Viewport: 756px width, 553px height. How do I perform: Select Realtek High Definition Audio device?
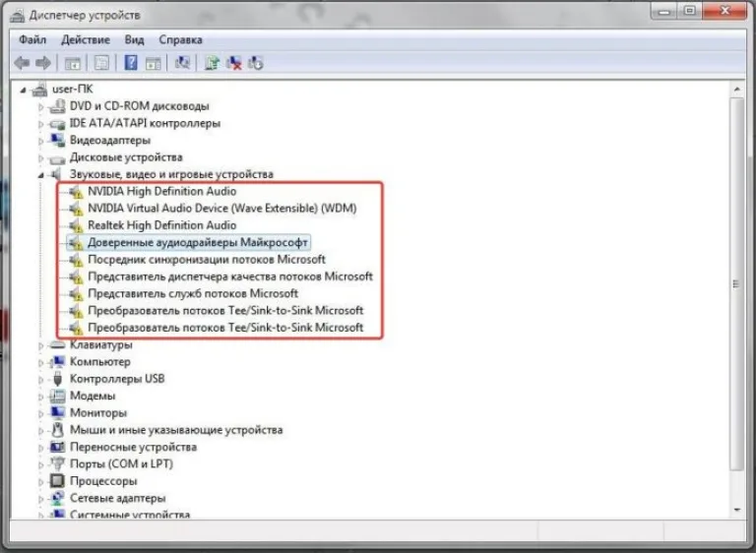[x=162, y=225]
